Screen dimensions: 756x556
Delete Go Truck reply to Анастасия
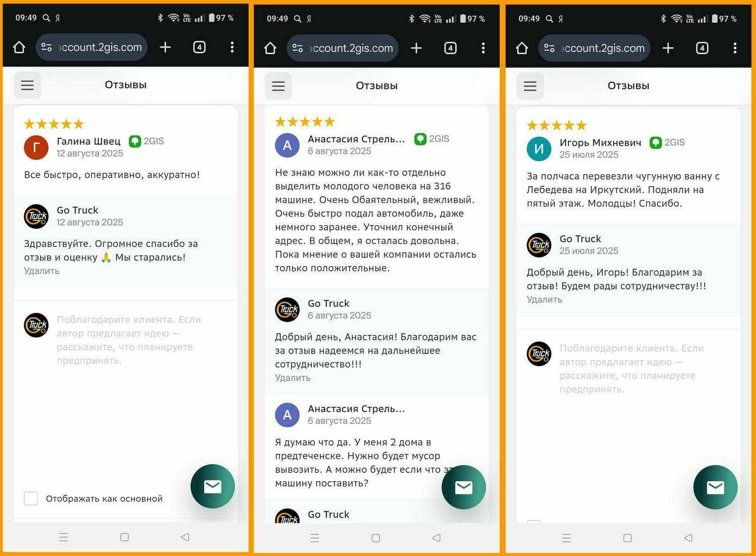[x=293, y=378]
